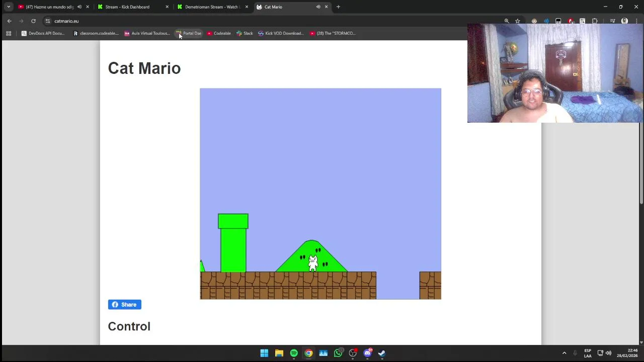Open the Chrome extensions puzzle icon
The width and height of the screenshot is (644, 362).
[x=595, y=21]
